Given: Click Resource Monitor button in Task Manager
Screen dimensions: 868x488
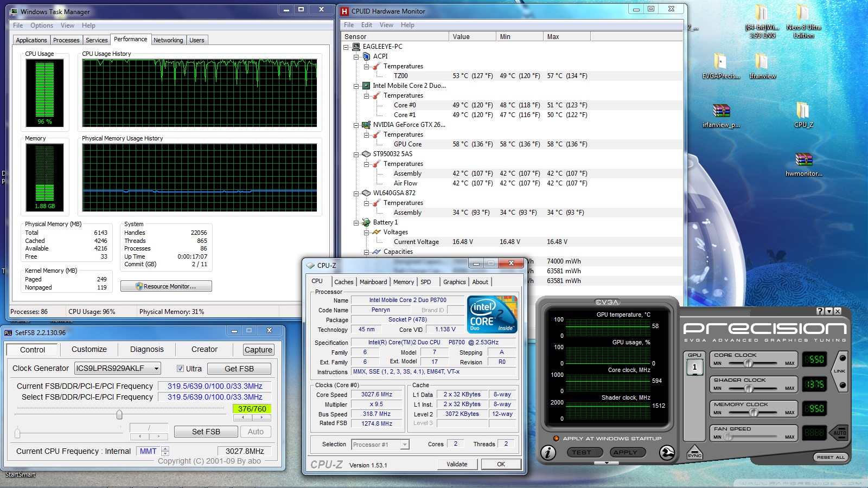Looking at the screenshot, I should pos(166,286).
